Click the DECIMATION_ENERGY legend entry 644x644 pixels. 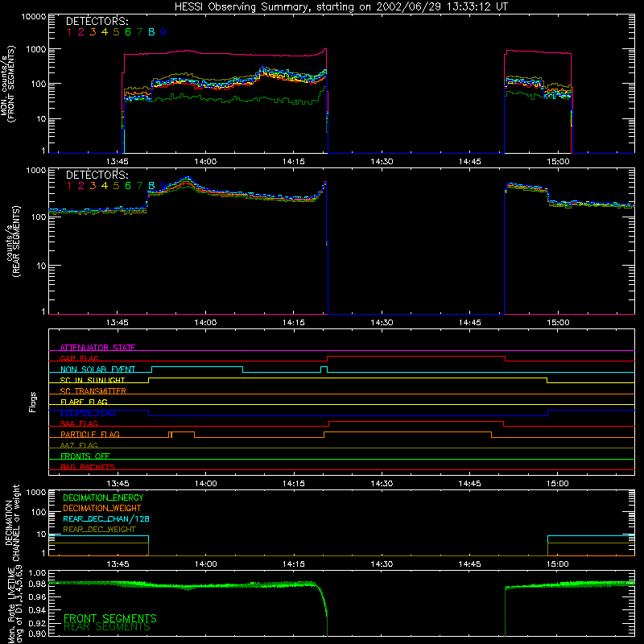[x=103, y=497]
